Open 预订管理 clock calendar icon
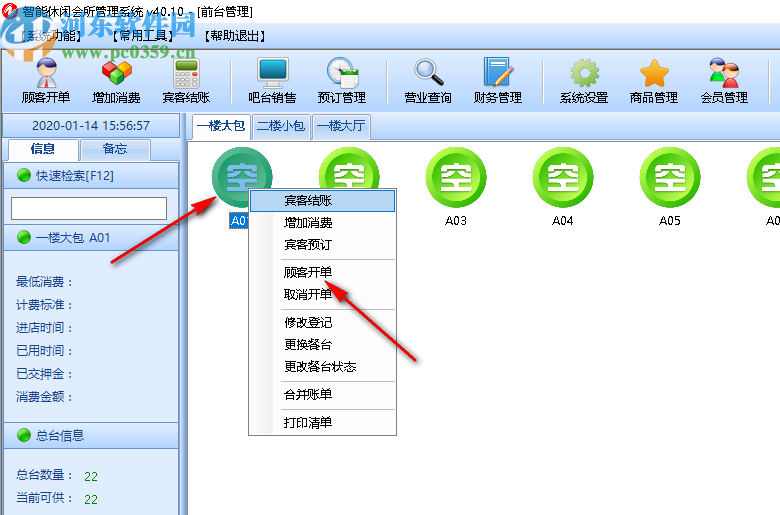Screen dimensions: 780x515 point(342,81)
